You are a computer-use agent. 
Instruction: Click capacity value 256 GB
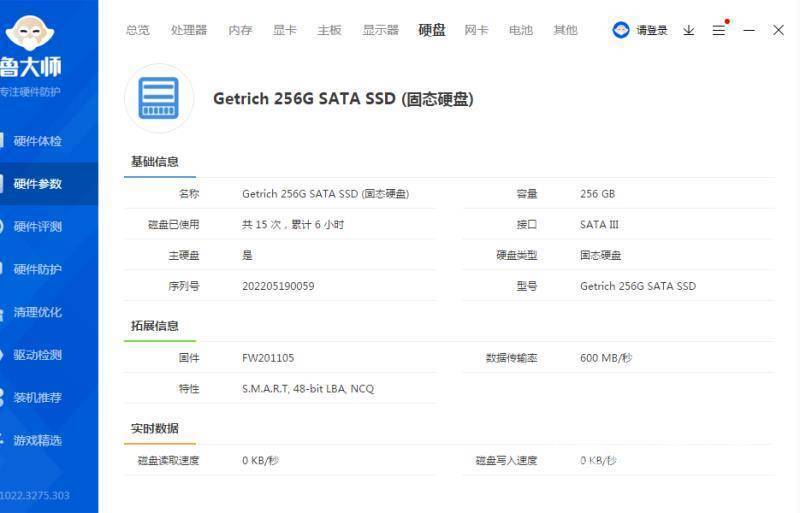pyautogui.click(x=597, y=194)
